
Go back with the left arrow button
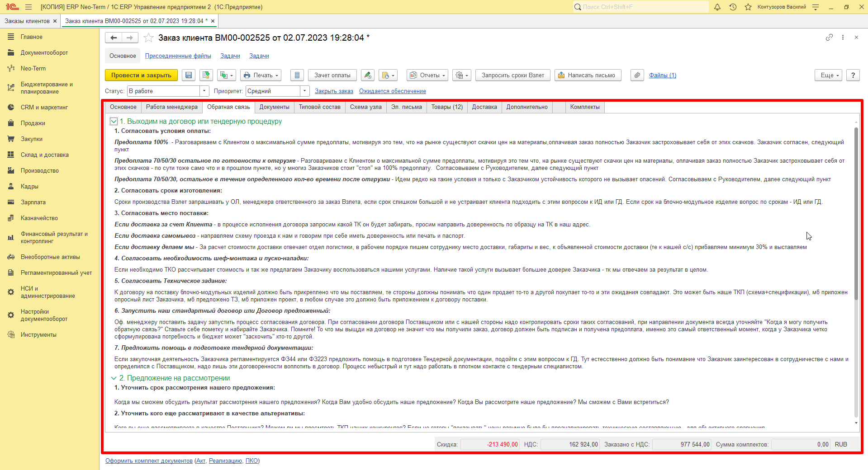[114, 38]
